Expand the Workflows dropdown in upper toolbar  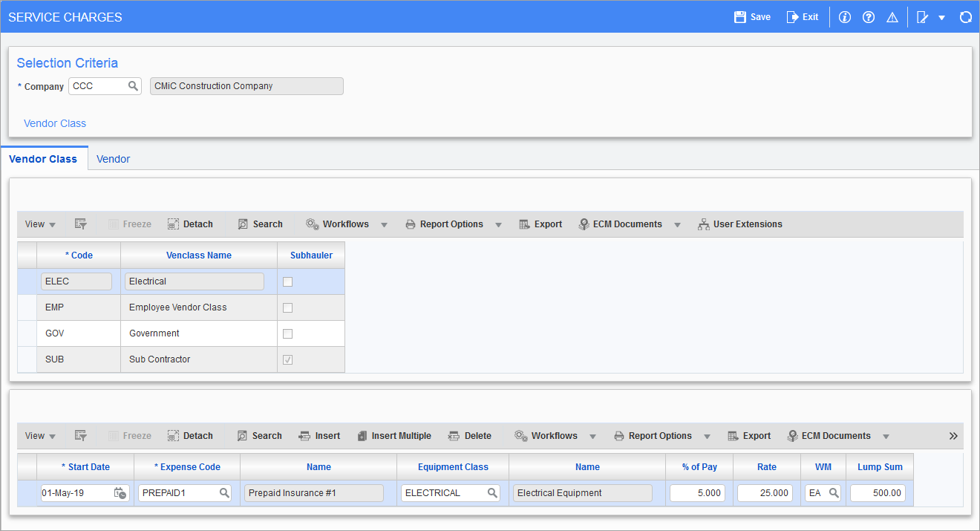coord(384,224)
